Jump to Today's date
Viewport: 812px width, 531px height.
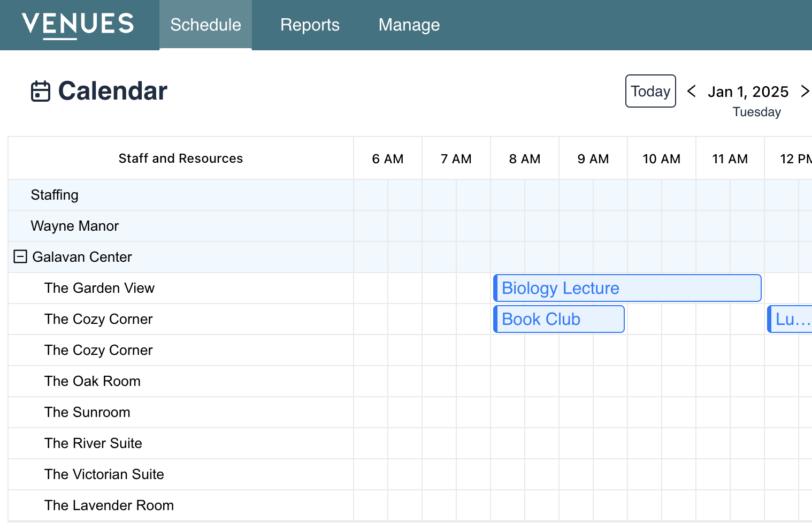(x=650, y=91)
